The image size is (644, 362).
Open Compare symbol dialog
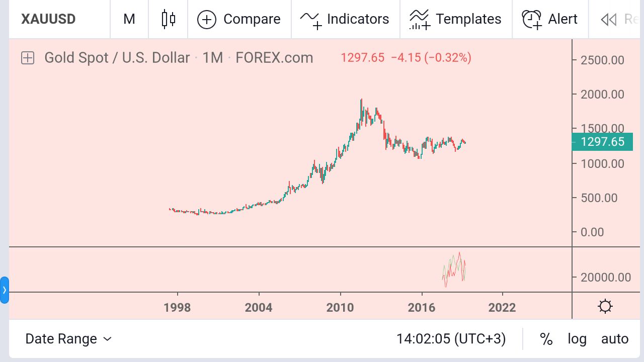[x=239, y=19]
